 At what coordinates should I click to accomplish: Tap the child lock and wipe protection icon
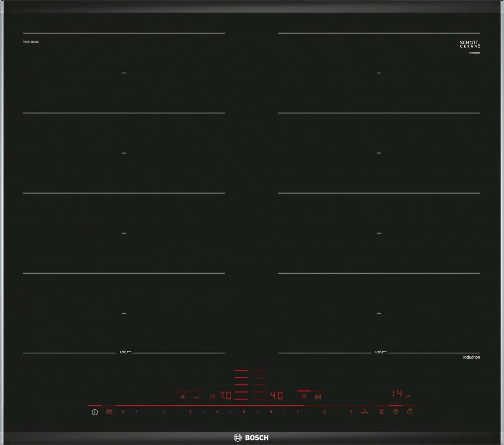point(109,412)
